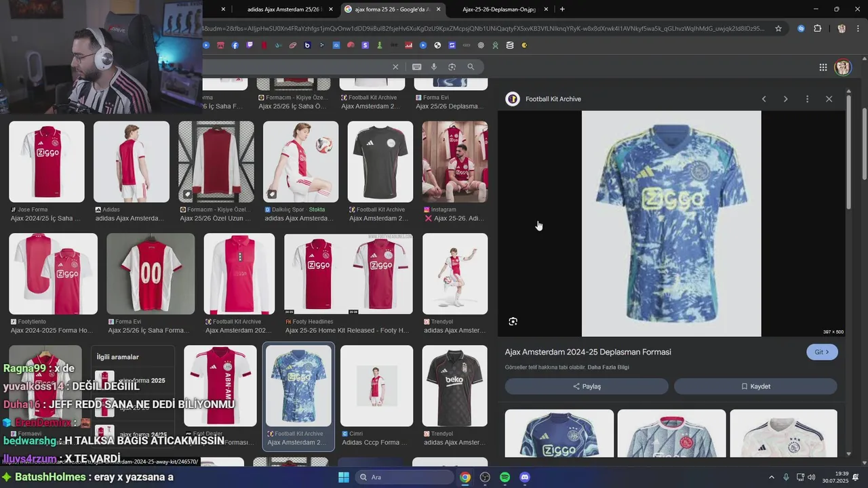The height and width of the screenshot is (488, 868).
Task: Click the Git button to visit page
Action: click(822, 352)
